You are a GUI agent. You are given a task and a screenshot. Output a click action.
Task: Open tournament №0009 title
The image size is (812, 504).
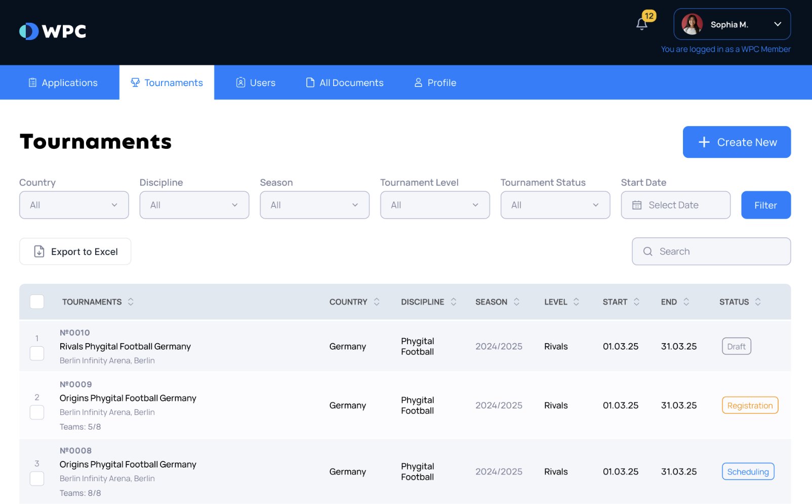pos(128,398)
